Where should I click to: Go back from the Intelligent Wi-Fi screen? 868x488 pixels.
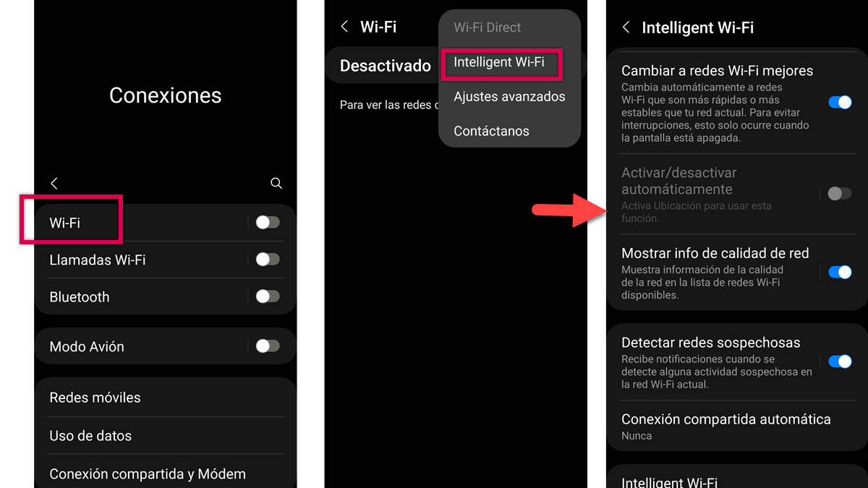(x=626, y=27)
